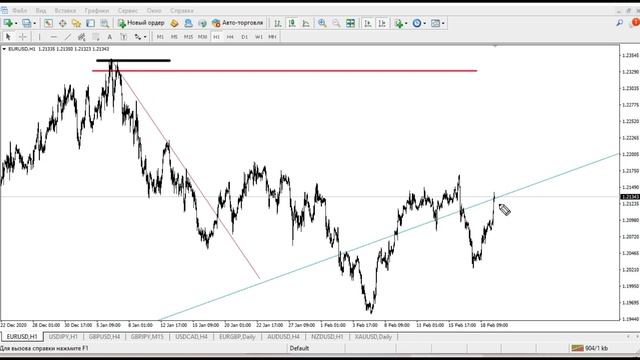The image size is (640, 360).
Task: Open the Periods clock icon
Action: click(x=417, y=23)
